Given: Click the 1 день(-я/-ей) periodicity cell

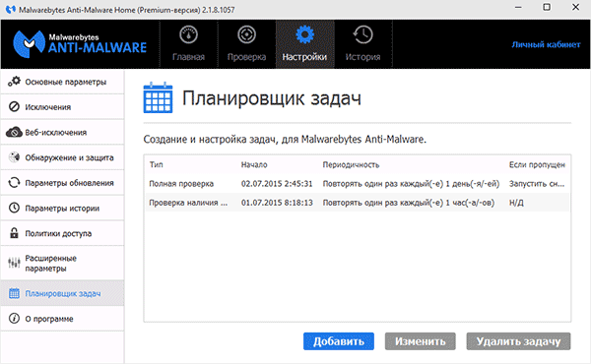Looking at the screenshot, I should click(x=411, y=184).
